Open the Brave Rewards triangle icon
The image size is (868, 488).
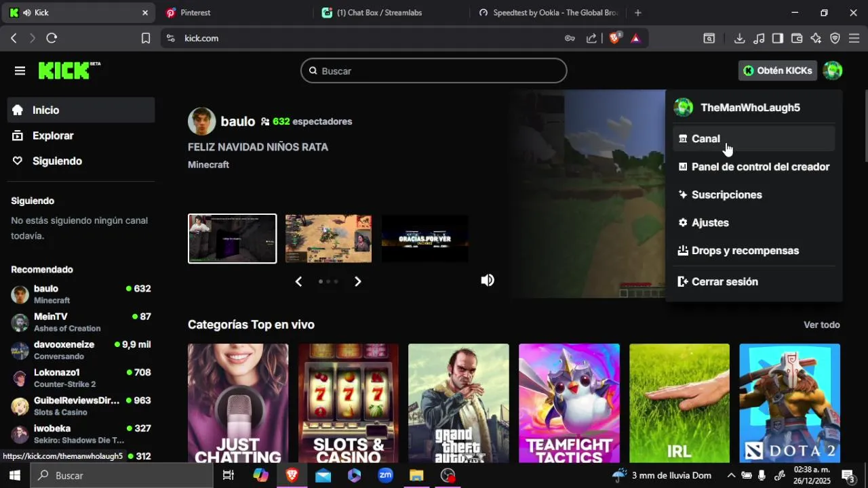tap(635, 39)
